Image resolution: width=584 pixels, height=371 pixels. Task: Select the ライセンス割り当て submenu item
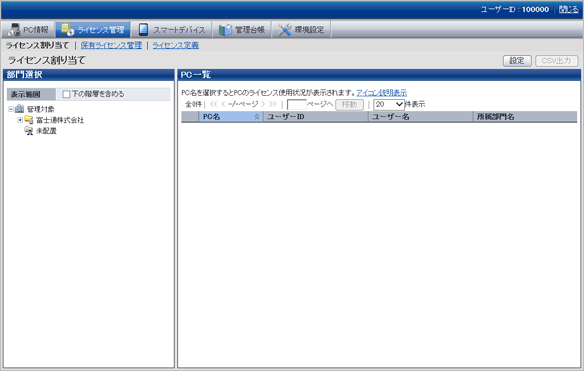click(37, 45)
